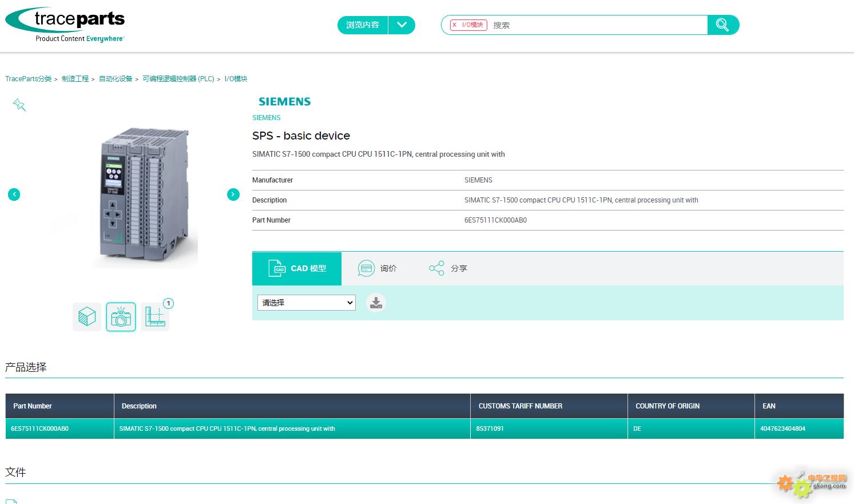854x504 pixels.
Task: Click the SIEMENS text link under logo
Action: click(x=267, y=118)
